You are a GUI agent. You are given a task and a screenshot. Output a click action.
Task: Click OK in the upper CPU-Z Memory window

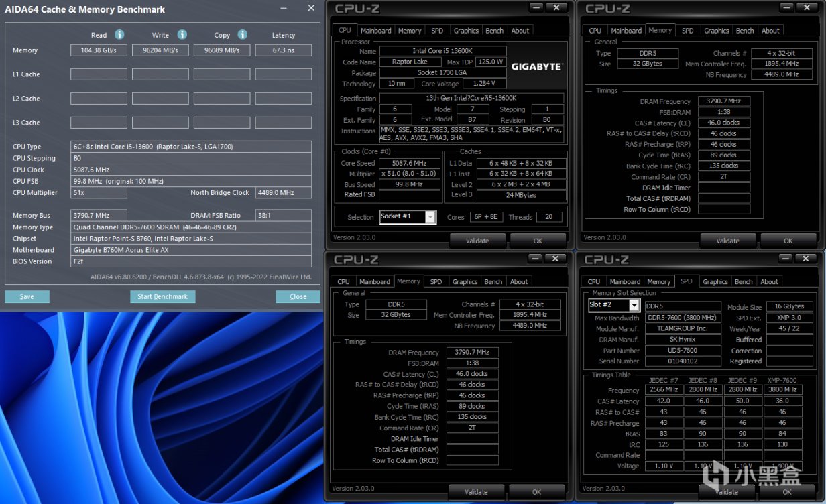(788, 241)
